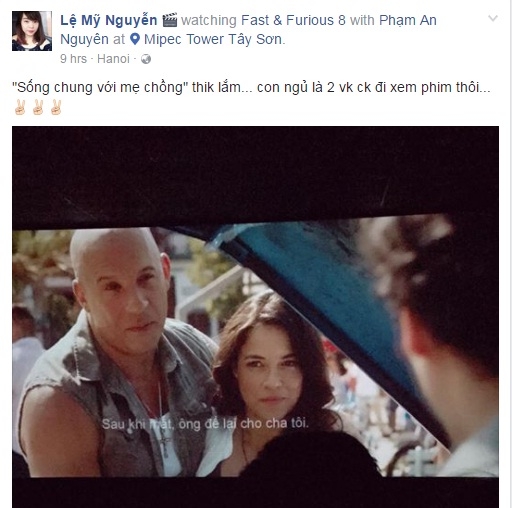Open the Mipec Tower Tây Sơn location
The width and height of the screenshot is (512, 508).
213,40
